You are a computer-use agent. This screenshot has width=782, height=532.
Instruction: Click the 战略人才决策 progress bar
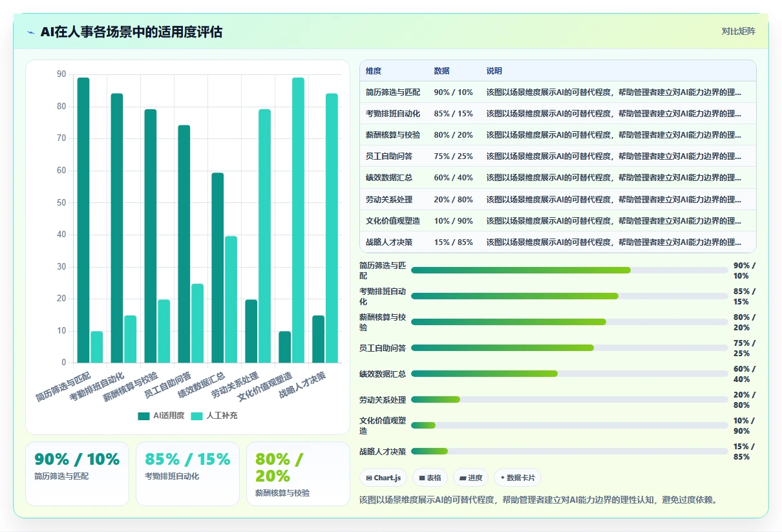(569, 451)
